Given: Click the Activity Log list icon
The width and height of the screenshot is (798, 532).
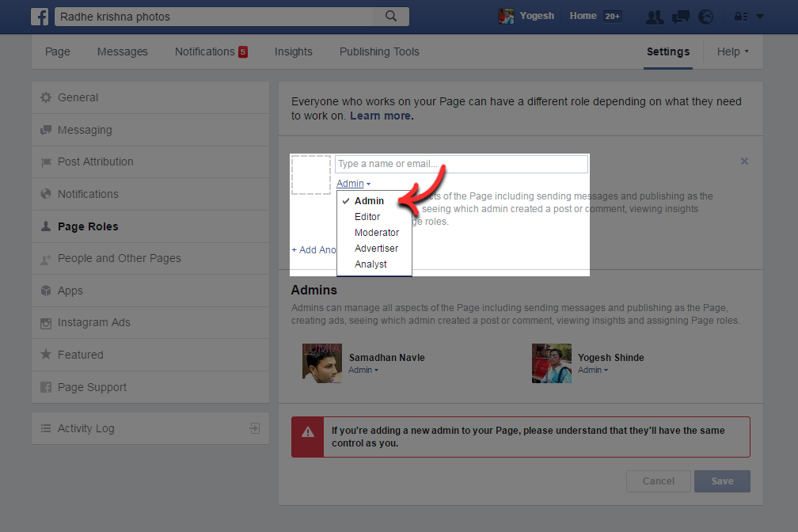Looking at the screenshot, I should (46, 428).
